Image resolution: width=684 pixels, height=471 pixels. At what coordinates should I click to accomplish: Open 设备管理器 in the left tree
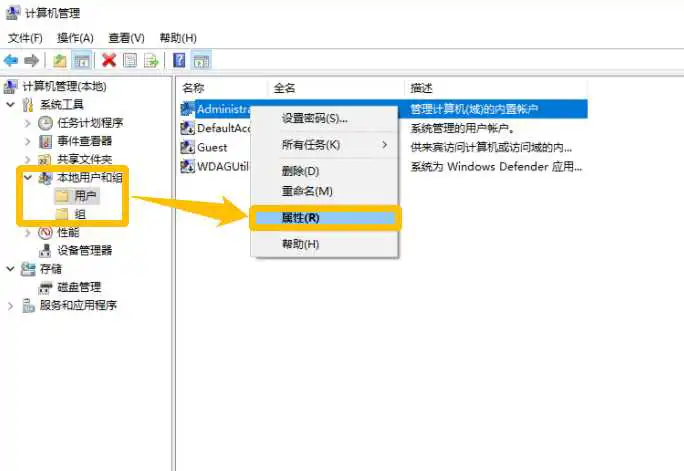[84, 250]
